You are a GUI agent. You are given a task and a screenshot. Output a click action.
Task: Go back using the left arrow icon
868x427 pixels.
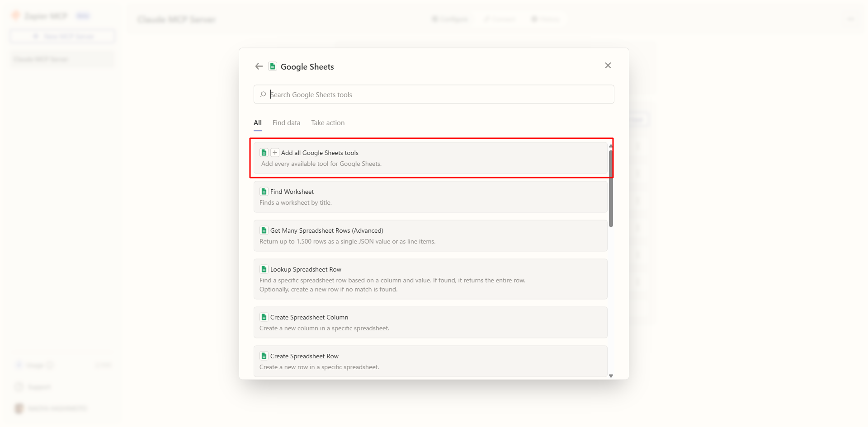tap(259, 66)
